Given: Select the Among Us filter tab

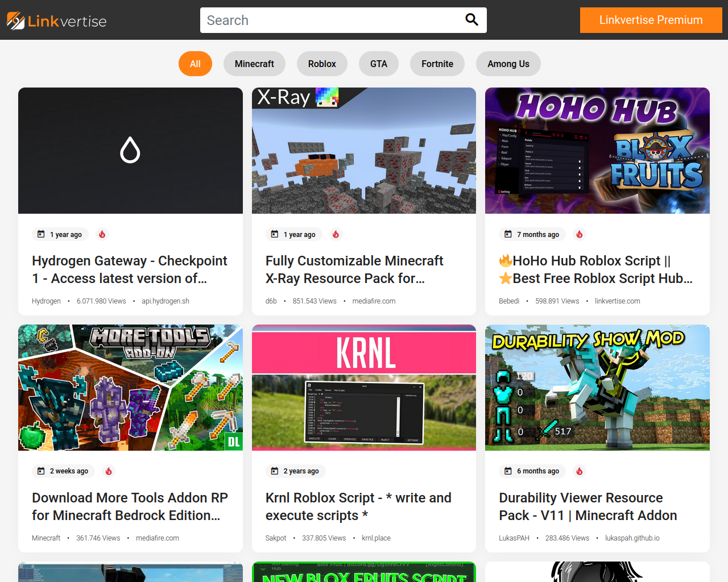Looking at the screenshot, I should pos(508,64).
